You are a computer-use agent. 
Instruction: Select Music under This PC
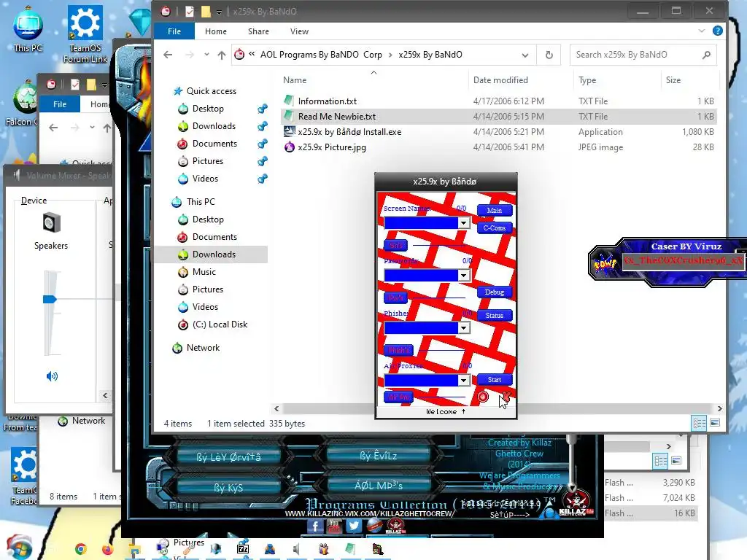coord(204,272)
